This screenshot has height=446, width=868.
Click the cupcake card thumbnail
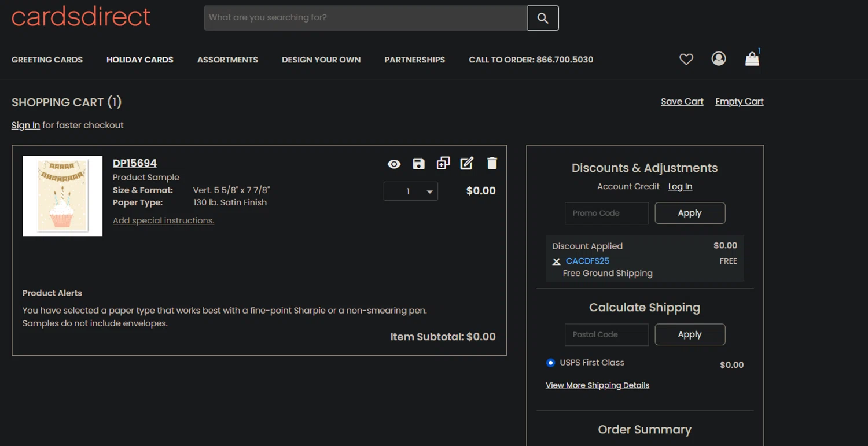[x=62, y=196]
